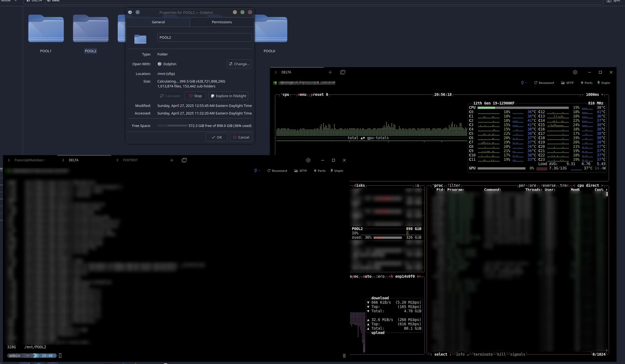
Task: Select the Francis@Mainbox tab
Action: (30, 160)
